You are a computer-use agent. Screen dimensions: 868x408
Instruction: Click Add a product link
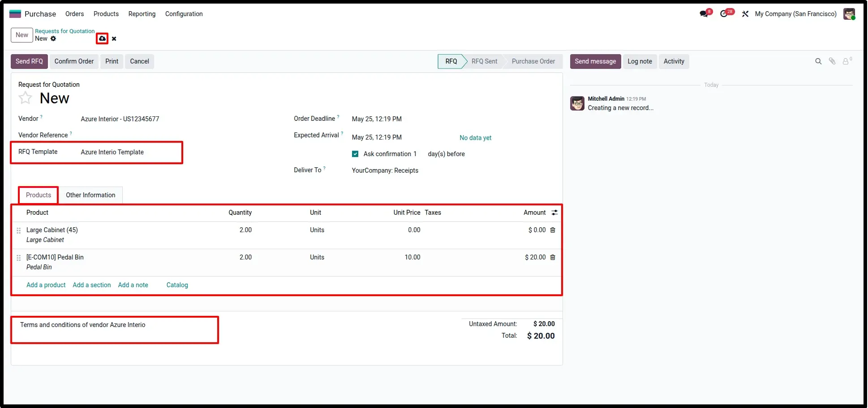point(46,285)
